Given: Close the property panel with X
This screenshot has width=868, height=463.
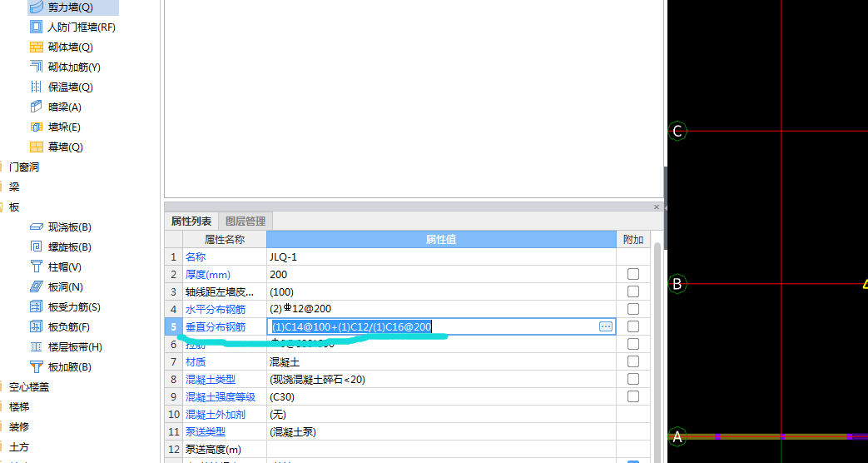Looking at the screenshot, I should (657, 207).
